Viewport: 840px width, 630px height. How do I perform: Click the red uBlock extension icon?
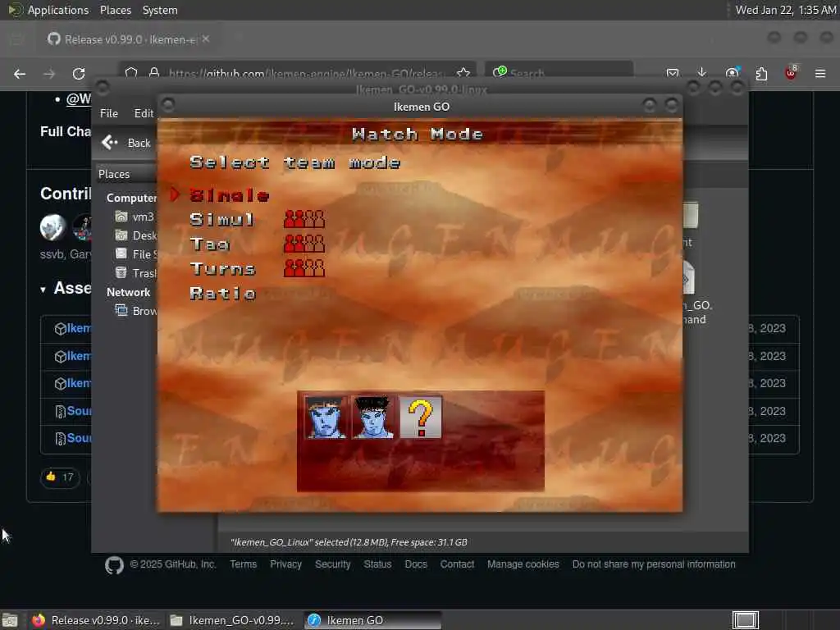(x=791, y=73)
